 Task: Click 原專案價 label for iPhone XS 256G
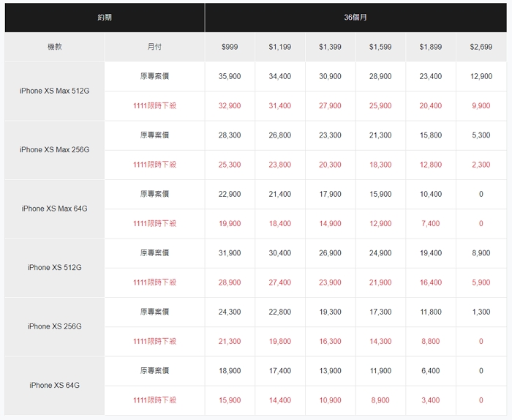154,312
